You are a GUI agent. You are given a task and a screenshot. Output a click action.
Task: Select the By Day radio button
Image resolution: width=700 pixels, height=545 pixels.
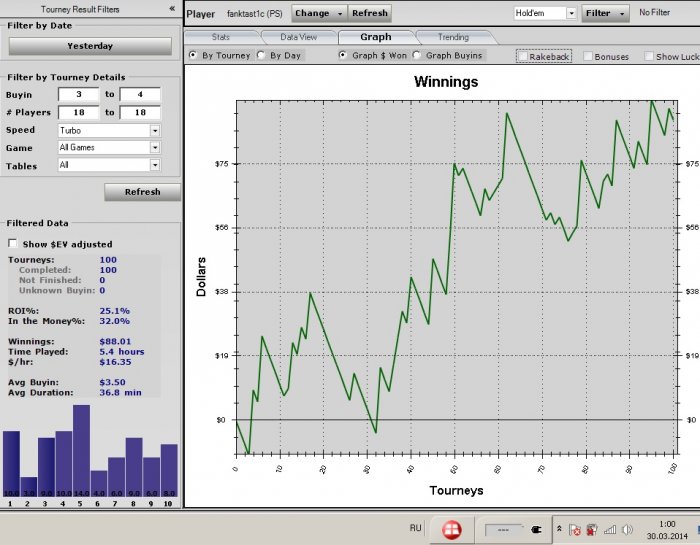click(262, 56)
